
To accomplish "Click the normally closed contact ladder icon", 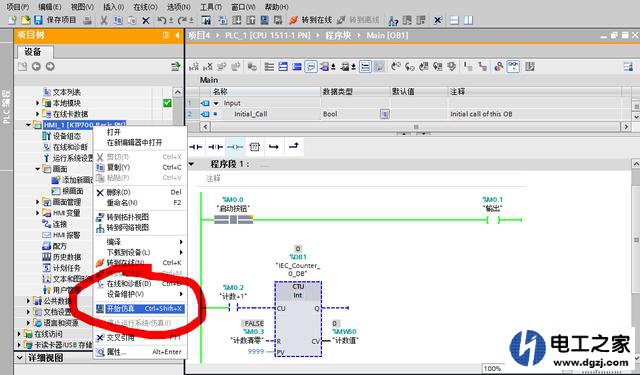I will pyautogui.click(x=215, y=146).
